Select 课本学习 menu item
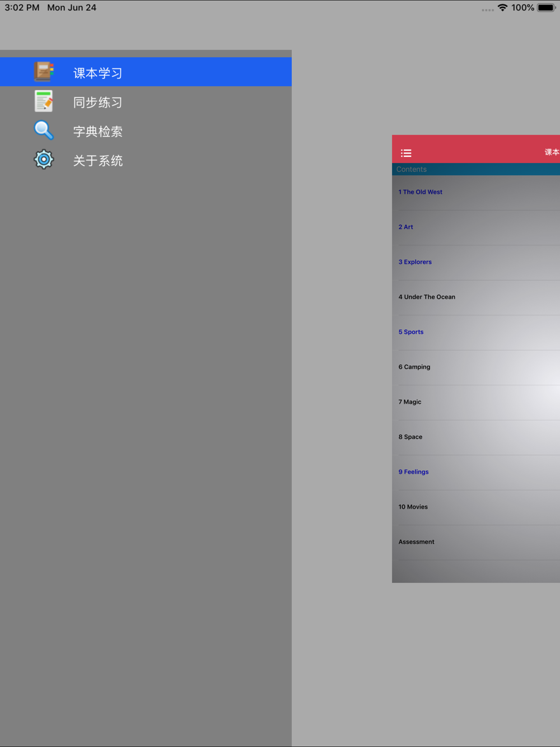Viewport: 560px width, 747px height. pos(97,73)
